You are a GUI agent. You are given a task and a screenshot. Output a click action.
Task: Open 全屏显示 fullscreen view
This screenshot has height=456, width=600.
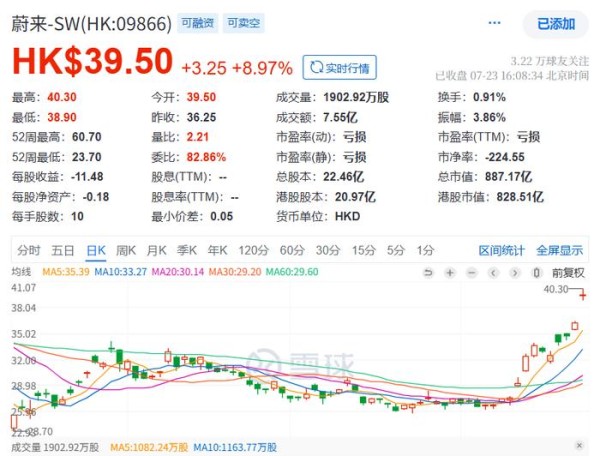pyautogui.click(x=559, y=251)
